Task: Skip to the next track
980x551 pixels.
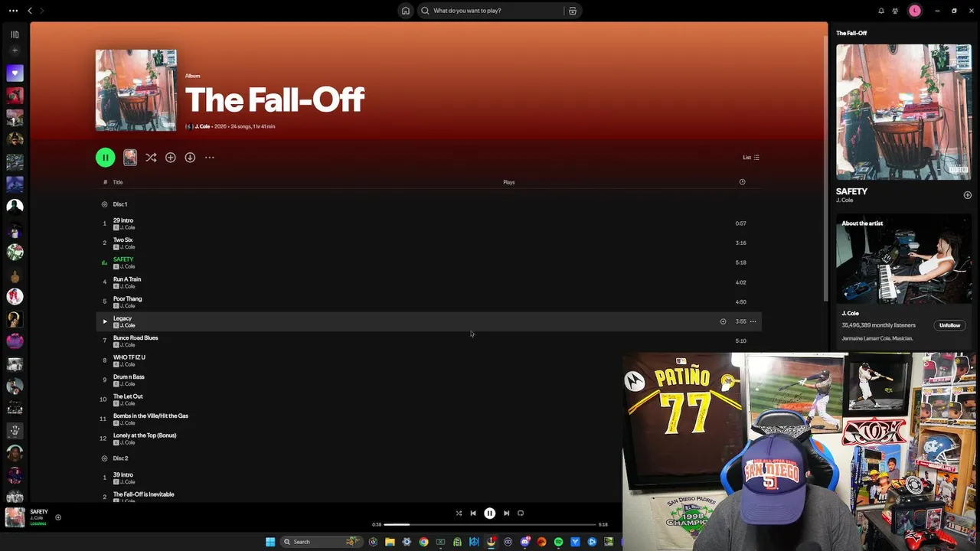Action: click(506, 514)
